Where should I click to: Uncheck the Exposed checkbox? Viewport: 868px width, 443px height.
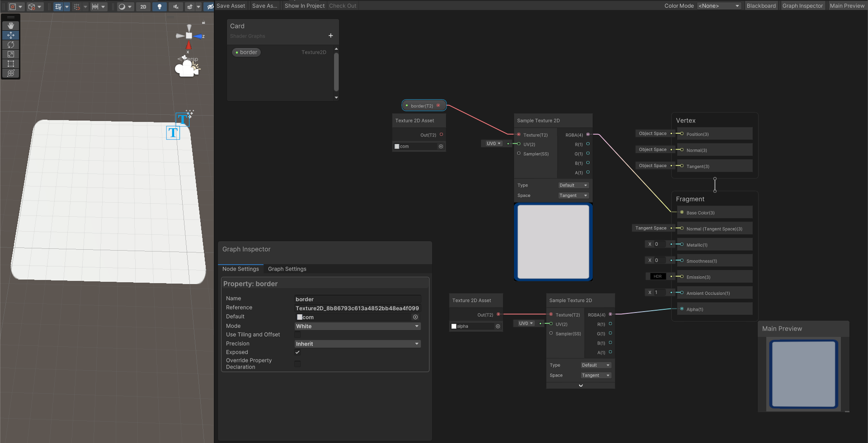tap(297, 352)
